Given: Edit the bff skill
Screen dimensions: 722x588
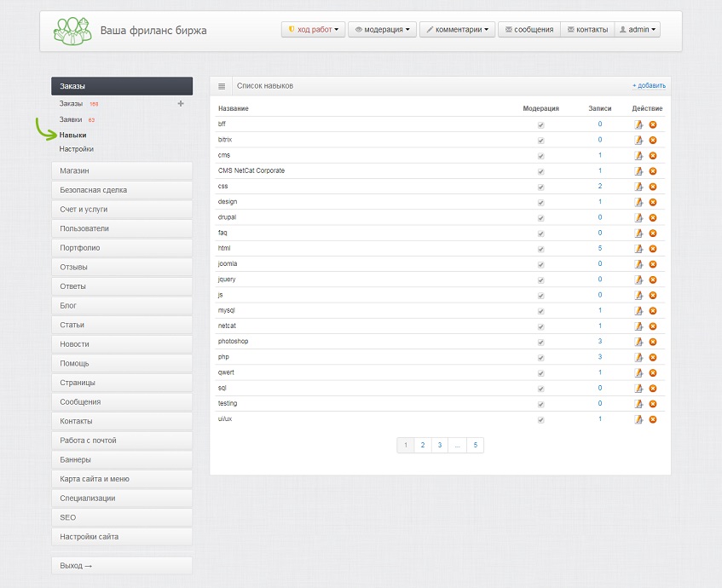Looking at the screenshot, I should tap(638, 124).
